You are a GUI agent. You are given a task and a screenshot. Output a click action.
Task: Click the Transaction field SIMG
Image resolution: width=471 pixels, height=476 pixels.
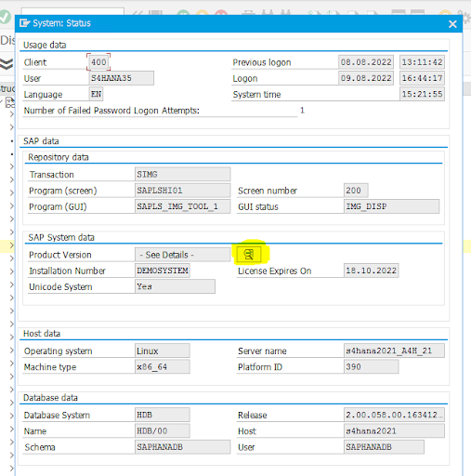tap(183, 174)
